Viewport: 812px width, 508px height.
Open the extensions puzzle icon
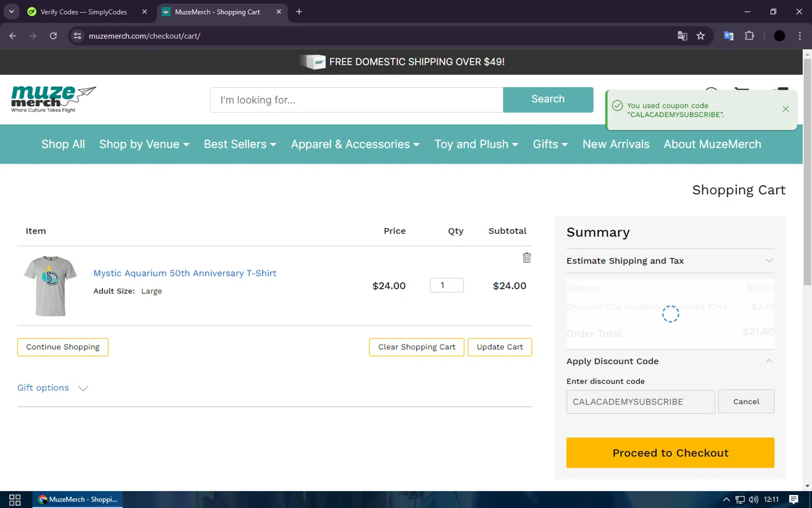pos(749,36)
